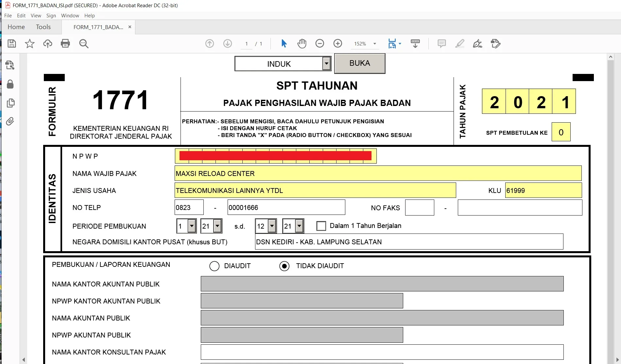
Task: Click the NO TELP 0823 input field
Action: coord(189,207)
